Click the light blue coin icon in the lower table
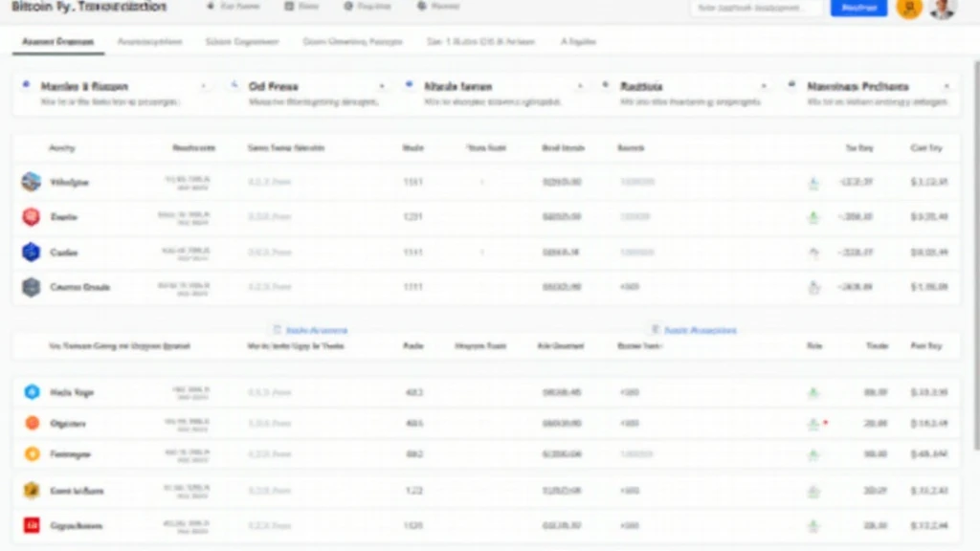The image size is (980, 551). pyautogui.click(x=32, y=392)
